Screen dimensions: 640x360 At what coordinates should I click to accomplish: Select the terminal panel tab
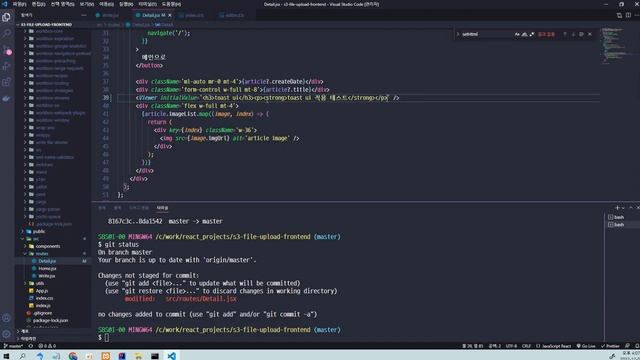[162, 208]
